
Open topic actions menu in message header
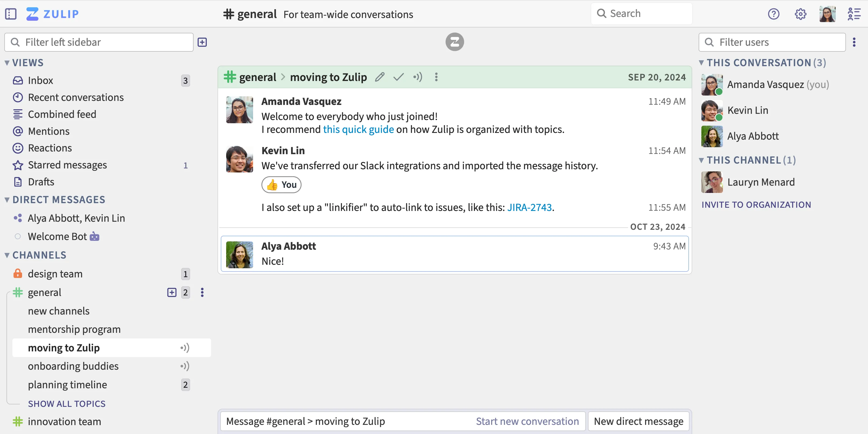pyautogui.click(x=436, y=77)
